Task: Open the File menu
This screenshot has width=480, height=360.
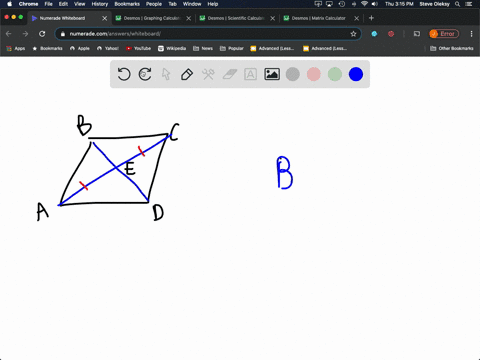Action: click(48, 4)
